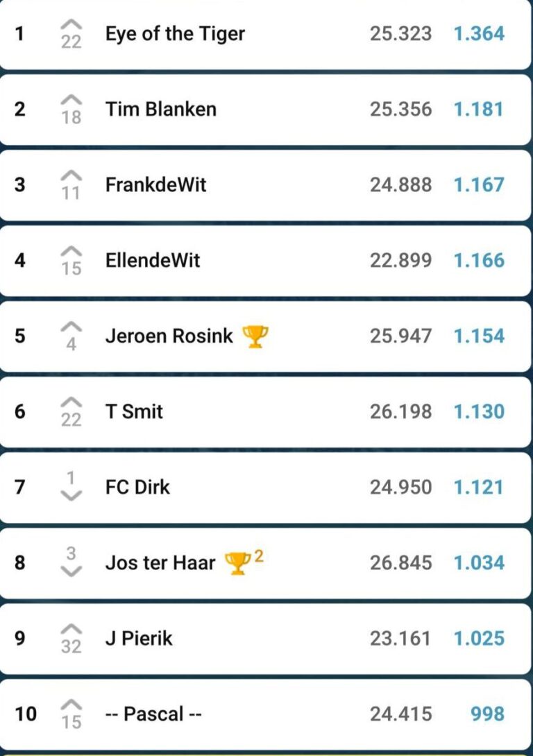Click rank number 5 of Jeroen Rosink

pos(20,336)
